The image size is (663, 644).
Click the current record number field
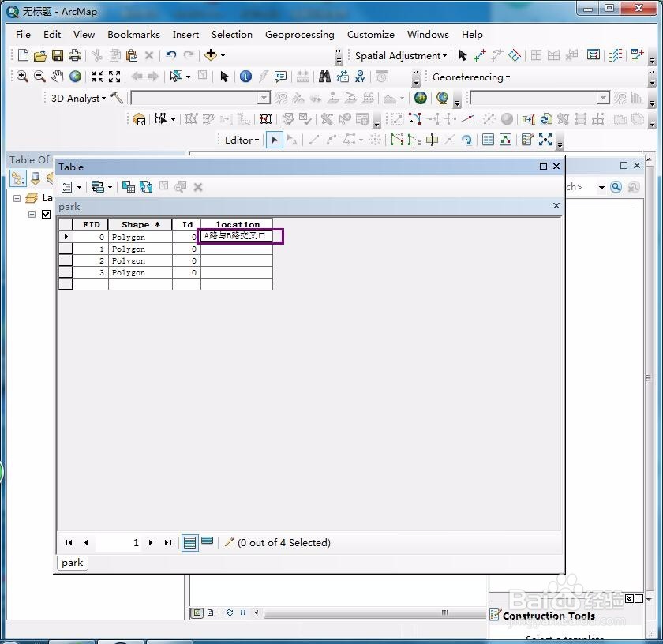118,542
